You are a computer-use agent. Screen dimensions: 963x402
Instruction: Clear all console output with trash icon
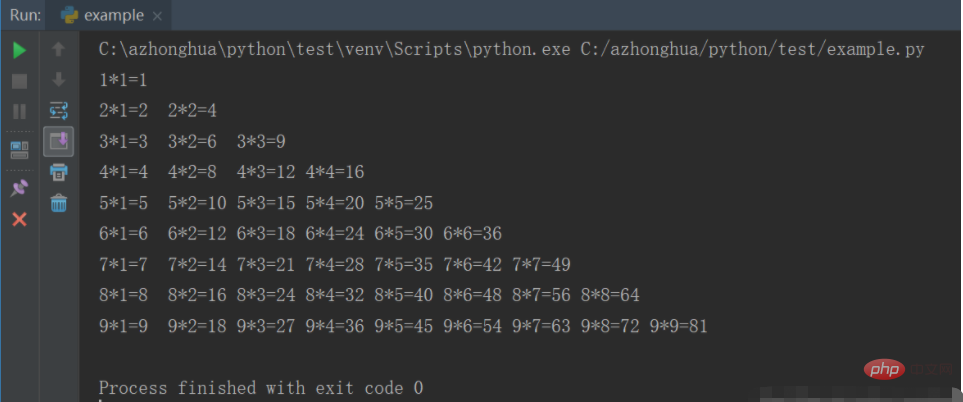(58, 203)
